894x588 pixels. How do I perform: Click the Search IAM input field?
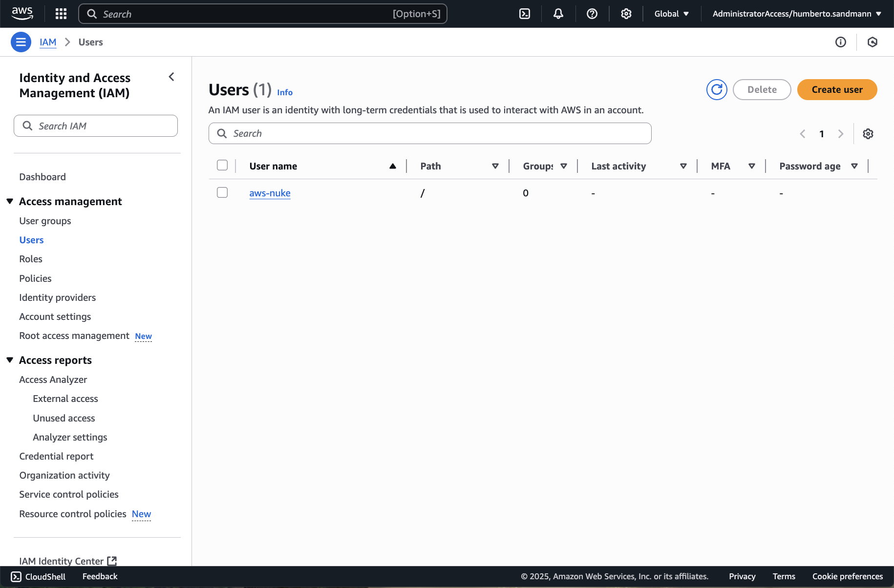coord(96,126)
